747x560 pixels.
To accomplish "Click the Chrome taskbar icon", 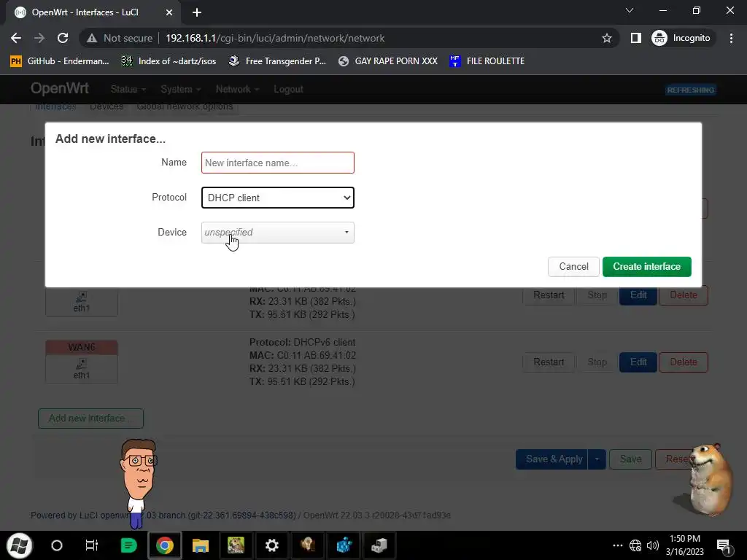I will click(165, 545).
